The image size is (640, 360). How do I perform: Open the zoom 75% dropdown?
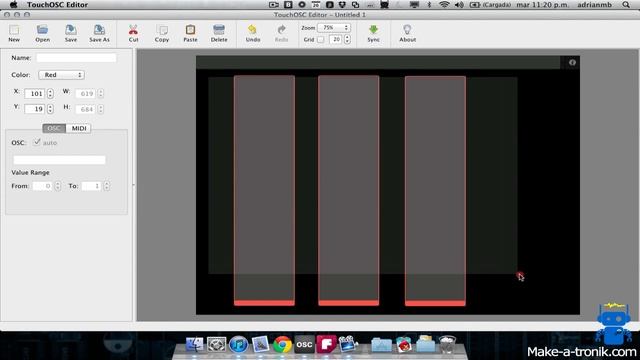[334, 28]
